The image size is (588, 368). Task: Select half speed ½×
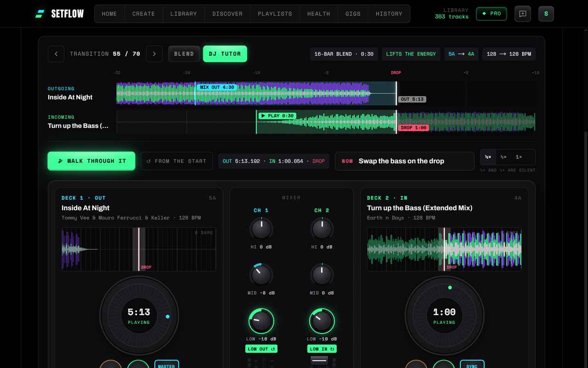(x=503, y=157)
